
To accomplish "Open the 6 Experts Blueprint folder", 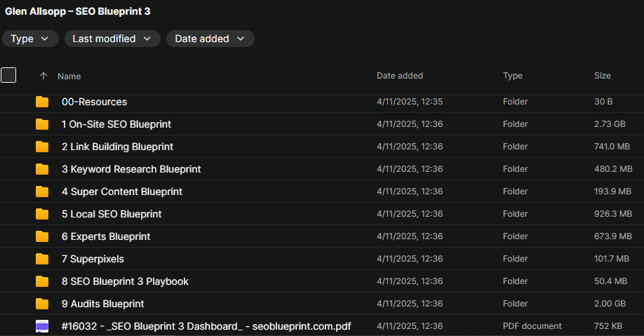I will (106, 236).
